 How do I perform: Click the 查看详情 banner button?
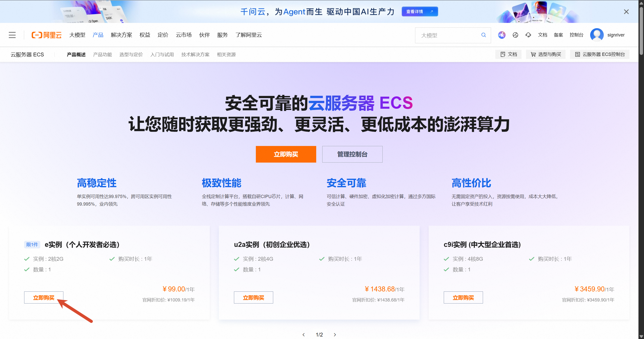click(x=420, y=12)
